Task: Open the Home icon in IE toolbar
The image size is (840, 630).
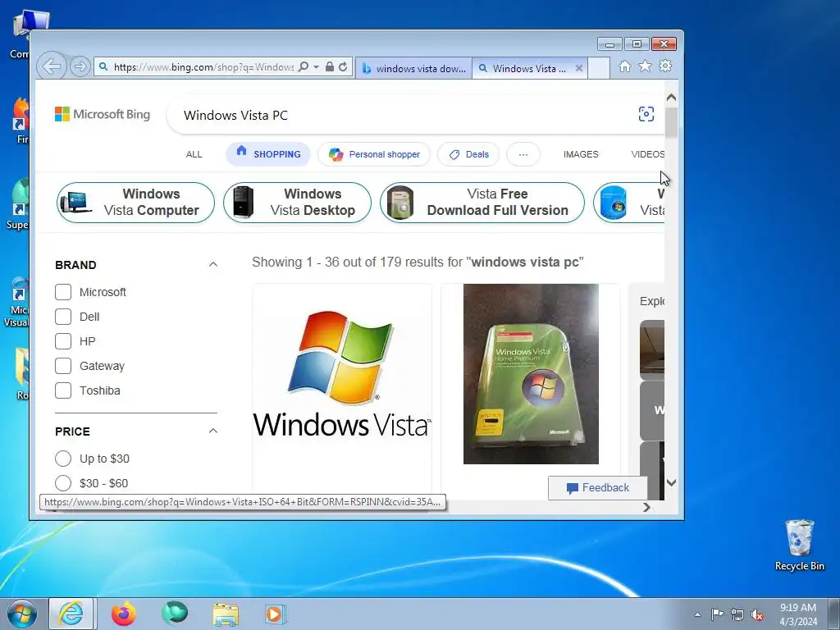Action: point(624,66)
